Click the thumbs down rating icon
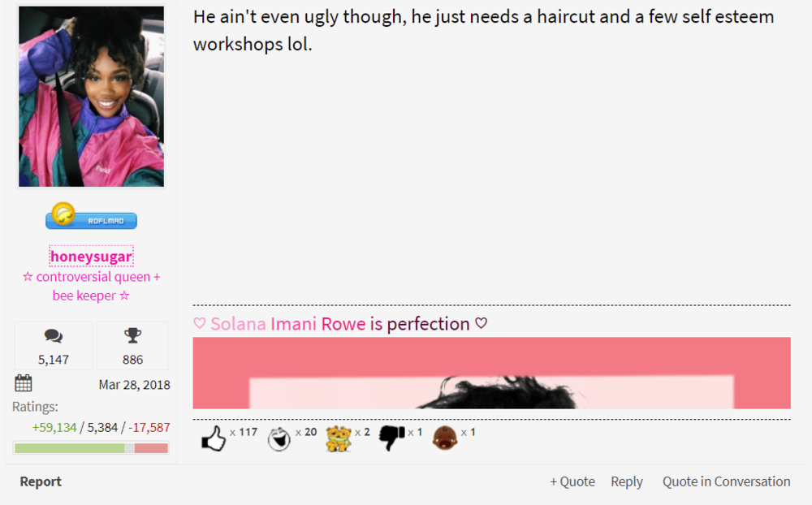Screen dimensions: 812x505 click(391, 438)
